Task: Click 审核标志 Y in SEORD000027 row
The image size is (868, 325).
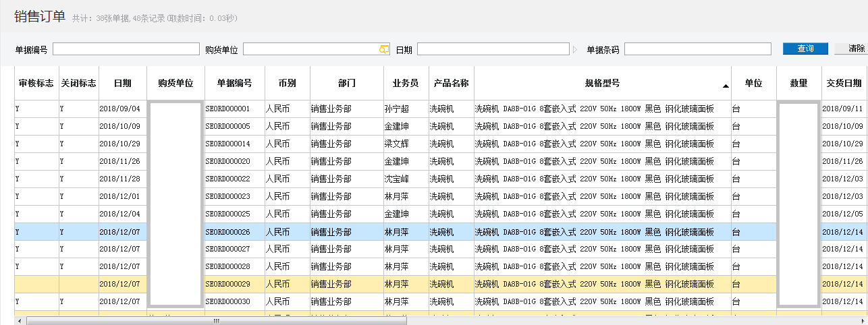Action: click(x=36, y=249)
